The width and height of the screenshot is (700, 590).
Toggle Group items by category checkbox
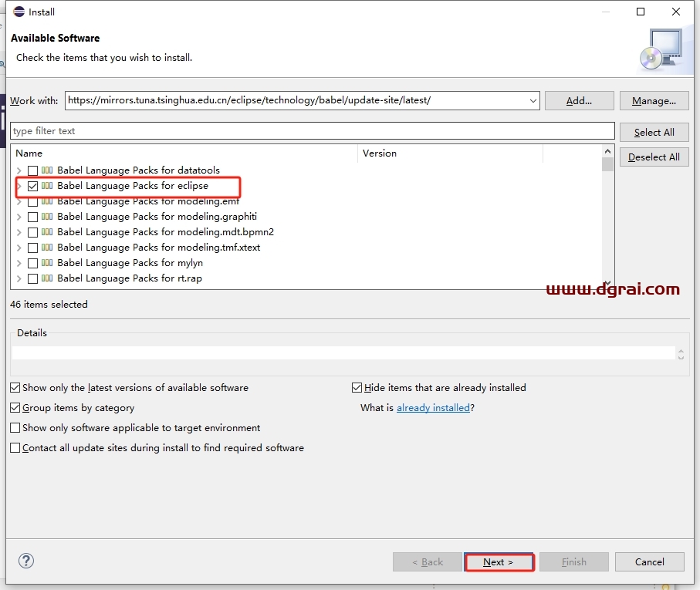tap(15, 408)
